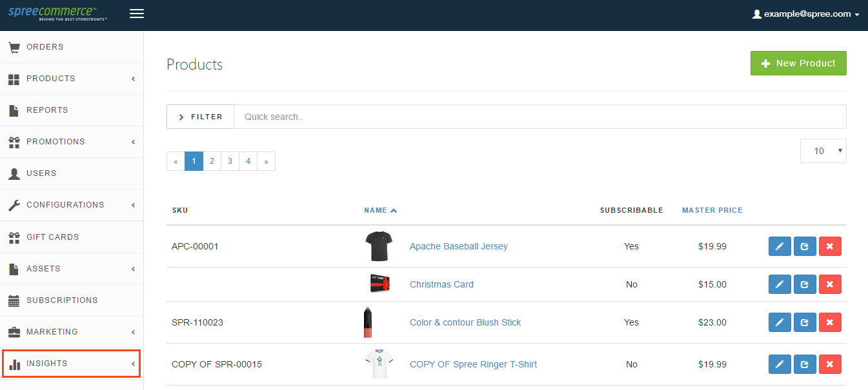Open Subscriptions via the calendar icon
868x390 pixels.
click(x=14, y=300)
